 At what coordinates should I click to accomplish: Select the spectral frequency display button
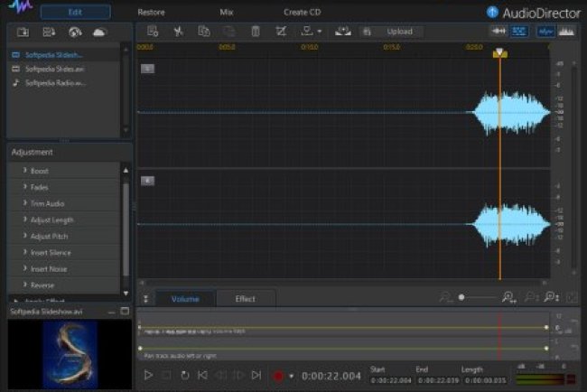(x=566, y=32)
